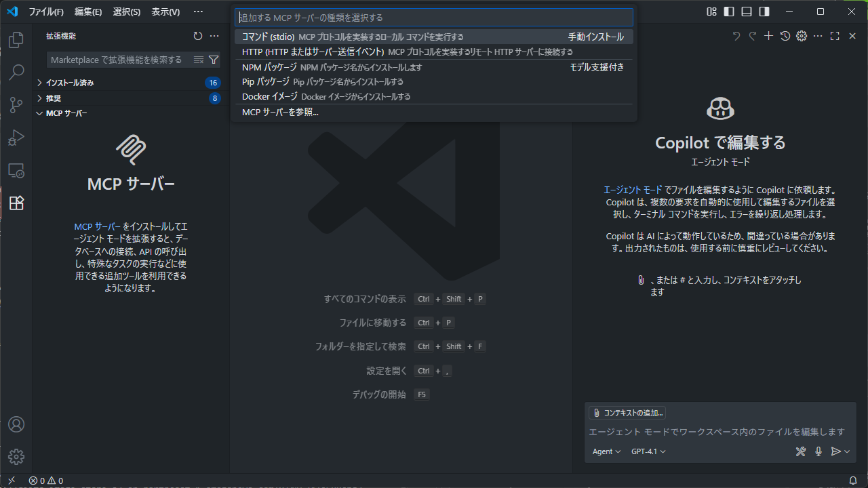Screen dimensions: 868x488
Task: Open errors and warnings in status bar
Action: tap(46, 481)
